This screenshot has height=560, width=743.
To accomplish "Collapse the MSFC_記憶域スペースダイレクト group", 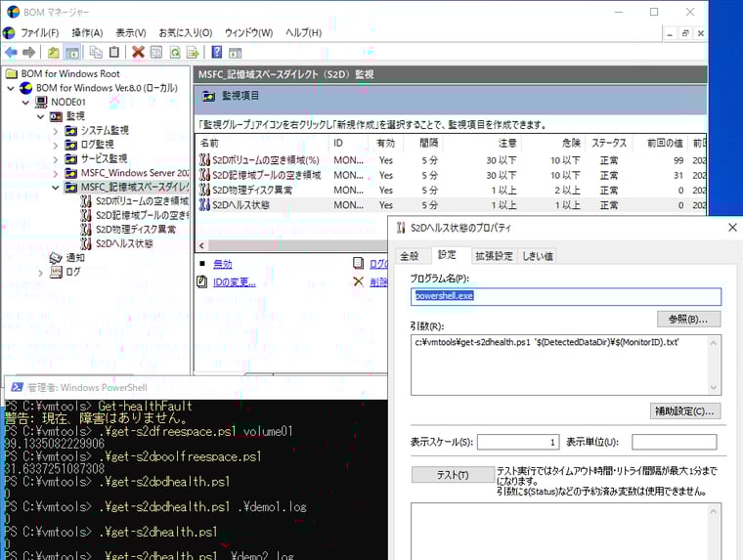I will point(56,188).
